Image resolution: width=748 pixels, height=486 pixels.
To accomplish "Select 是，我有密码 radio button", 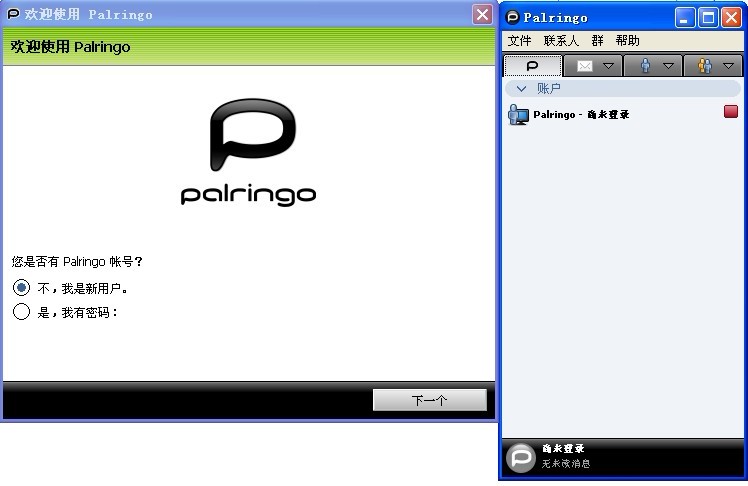I will 21,311.
